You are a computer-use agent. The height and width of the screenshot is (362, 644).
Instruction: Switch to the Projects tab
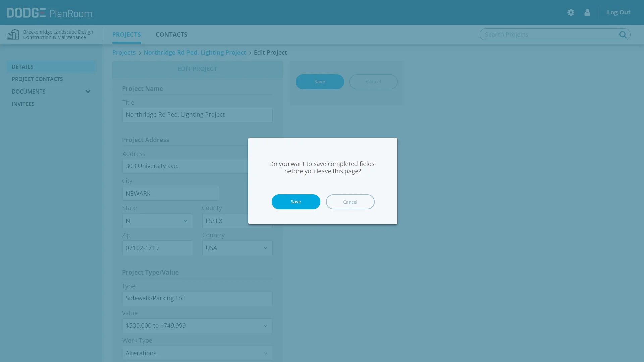coord(126,34)
